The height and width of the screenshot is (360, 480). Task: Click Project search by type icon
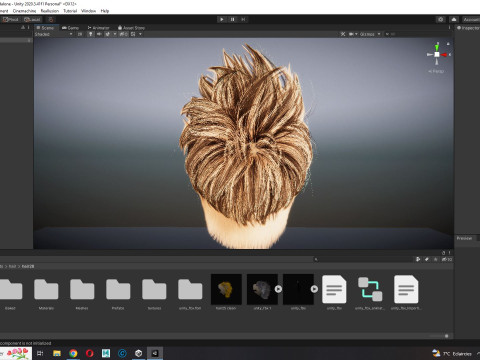(418, 259)
